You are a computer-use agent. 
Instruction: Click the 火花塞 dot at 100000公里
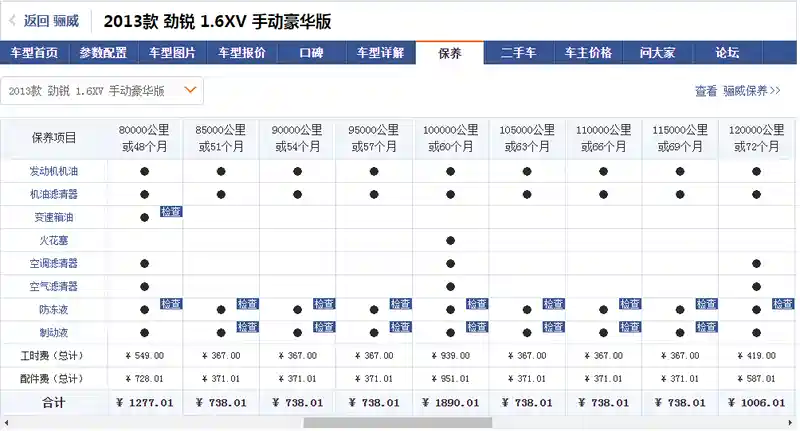point(451,241)
